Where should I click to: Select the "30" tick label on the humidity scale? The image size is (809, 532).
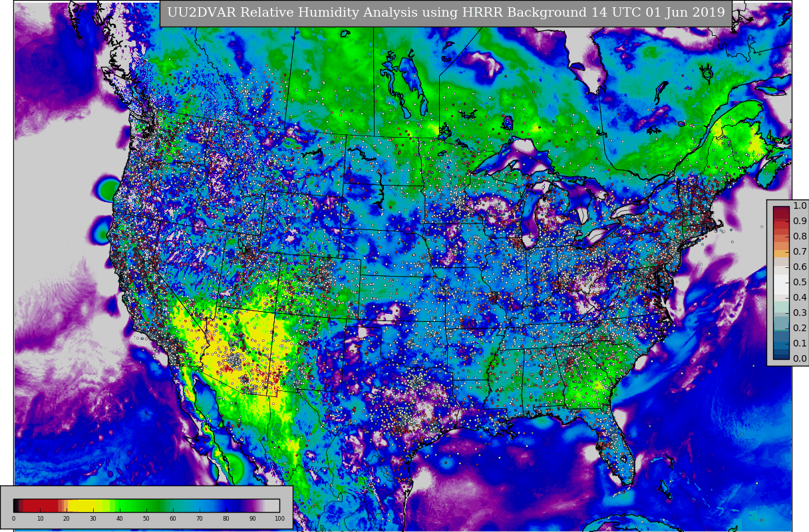click(93, 519)
